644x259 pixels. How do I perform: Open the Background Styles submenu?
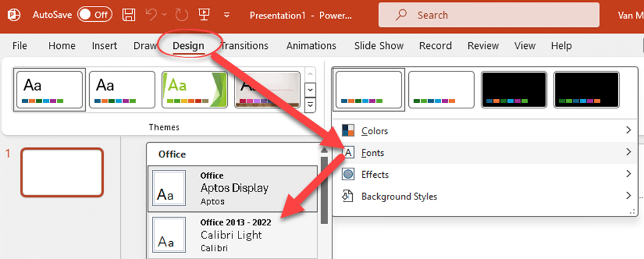[x=485, y=196]
